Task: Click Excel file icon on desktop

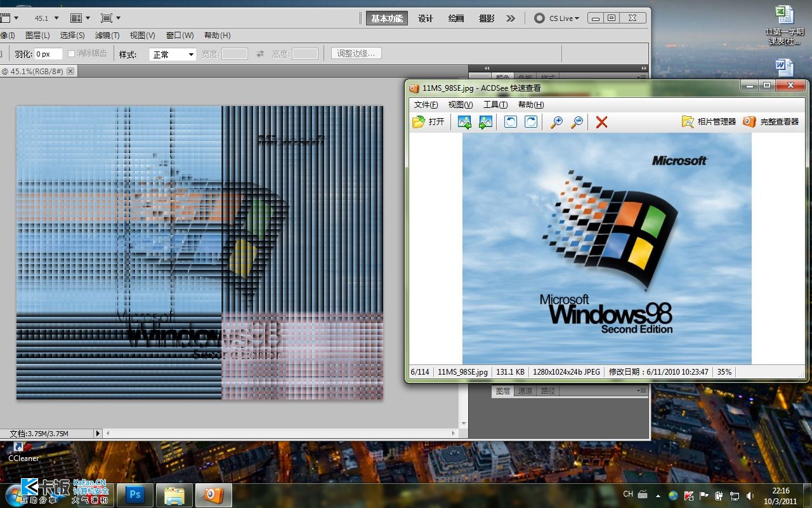Action: click(785, 25)
